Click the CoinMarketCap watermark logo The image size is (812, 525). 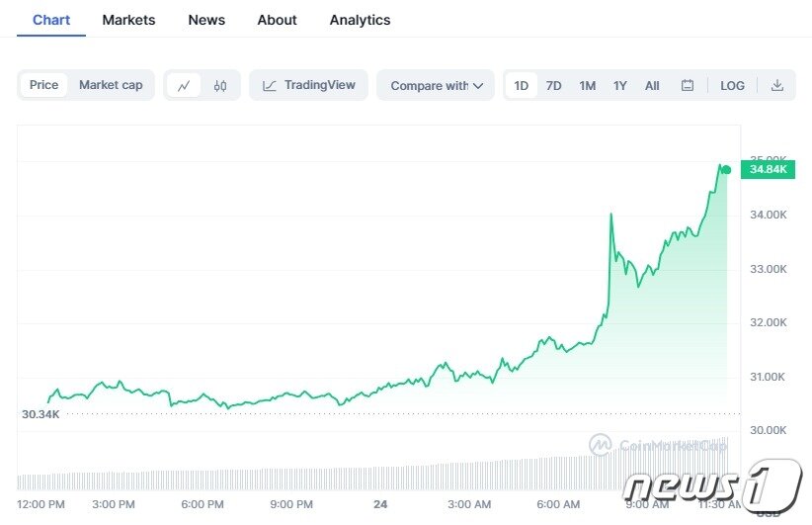[x=601, y=445]
